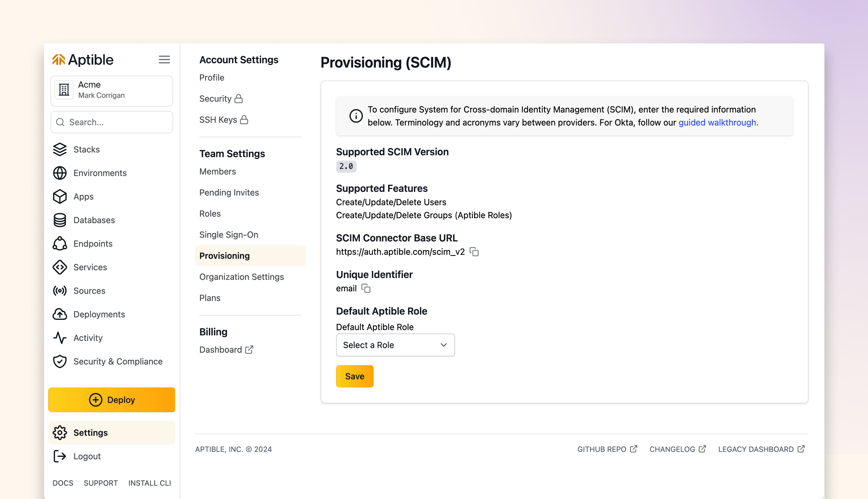Copy the SCIM Connector Base URL
Image resolution: width=868 pixels, height=499 pixels.
(x=474, y=252)
